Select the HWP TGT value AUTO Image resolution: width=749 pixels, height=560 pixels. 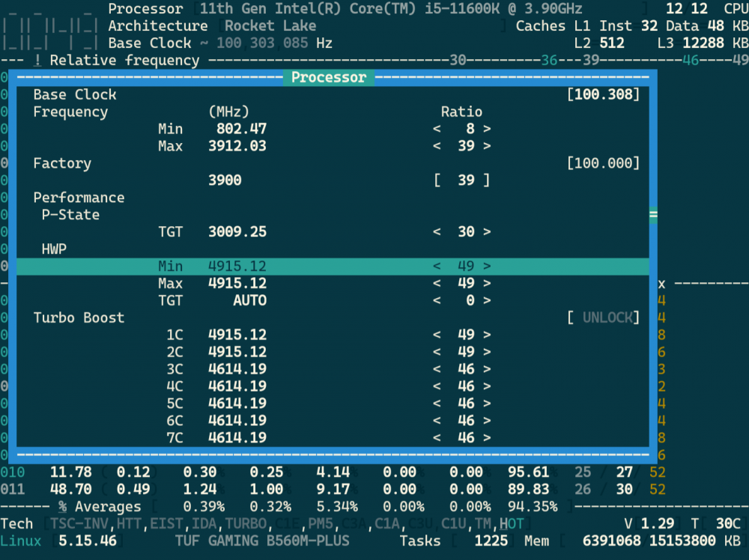(x=250, y=301)
